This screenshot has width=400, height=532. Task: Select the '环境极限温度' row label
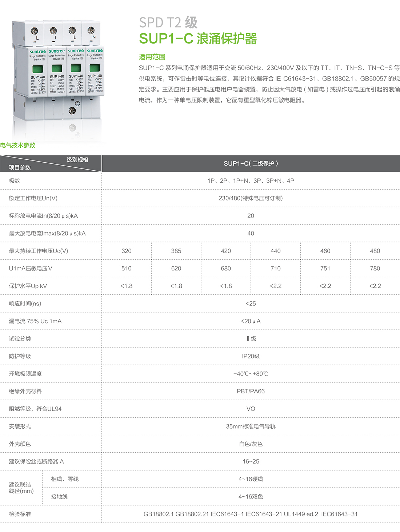[x=25, y=374]
